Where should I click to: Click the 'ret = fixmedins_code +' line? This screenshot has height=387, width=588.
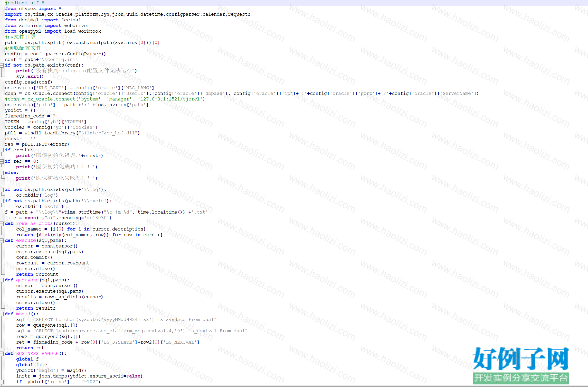108,342
